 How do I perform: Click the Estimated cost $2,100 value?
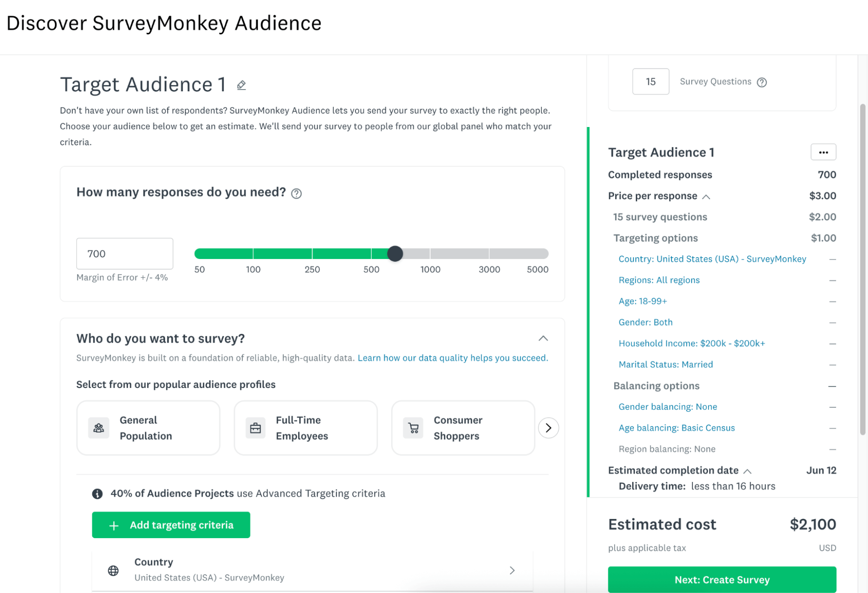click(x=813, y=524)
